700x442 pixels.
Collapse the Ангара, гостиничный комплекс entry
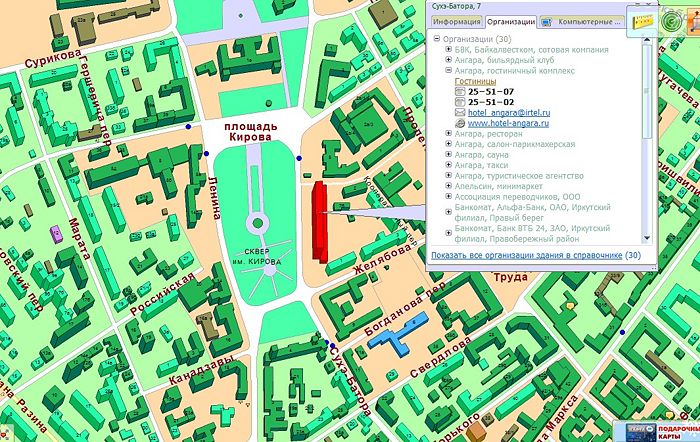tap(448, 71)
